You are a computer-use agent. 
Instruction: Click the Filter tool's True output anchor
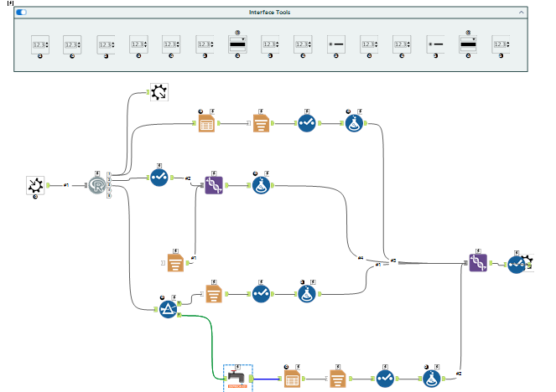(x=179, y=304)
